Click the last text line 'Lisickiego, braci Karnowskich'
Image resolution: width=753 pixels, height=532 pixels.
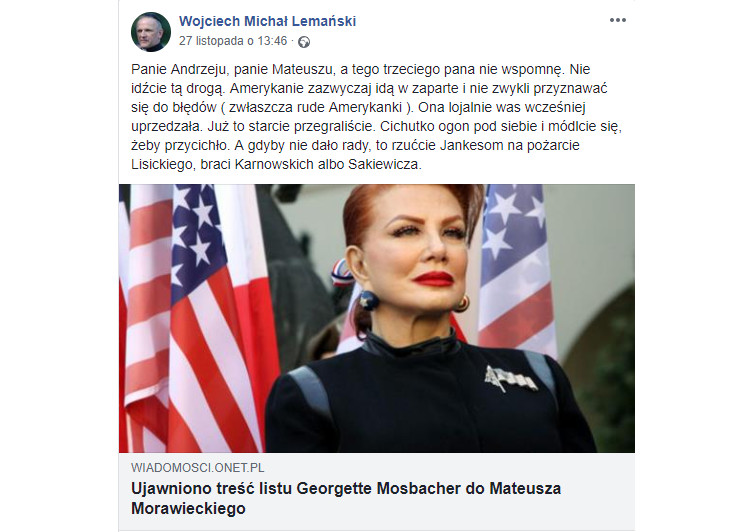tap(276, 164)
